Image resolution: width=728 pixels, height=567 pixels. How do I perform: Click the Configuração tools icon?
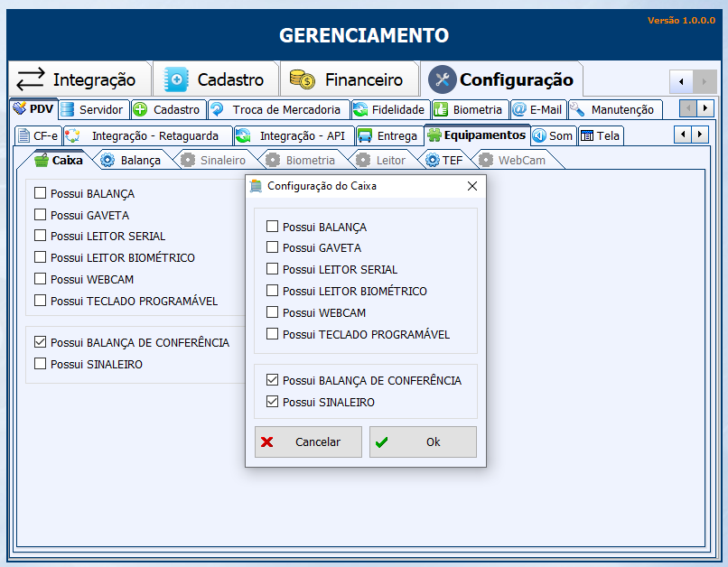[442, 79]
